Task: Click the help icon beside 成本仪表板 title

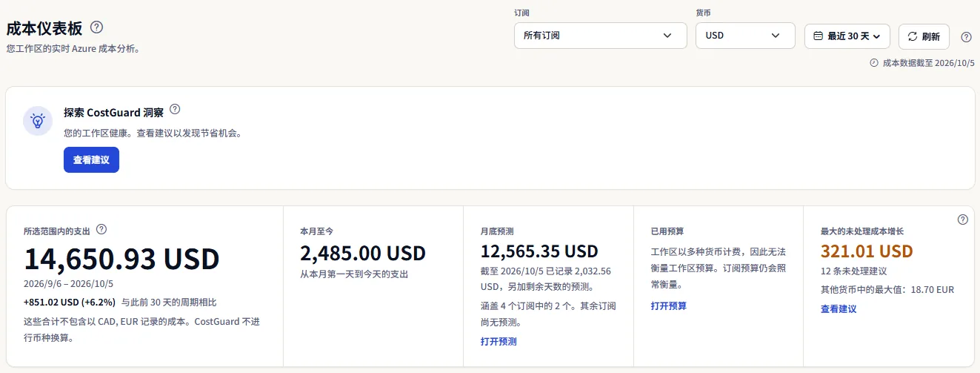Action: click(x=96, y=27)
